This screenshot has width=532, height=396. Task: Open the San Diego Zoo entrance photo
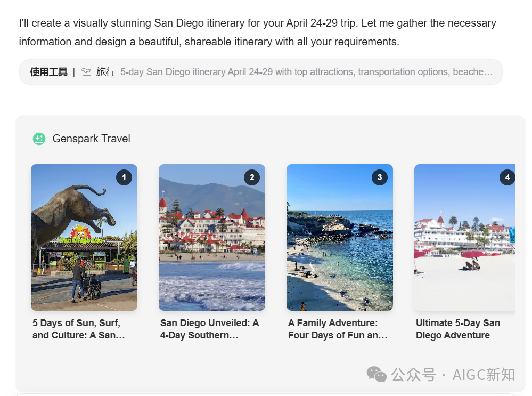point(84,237)
